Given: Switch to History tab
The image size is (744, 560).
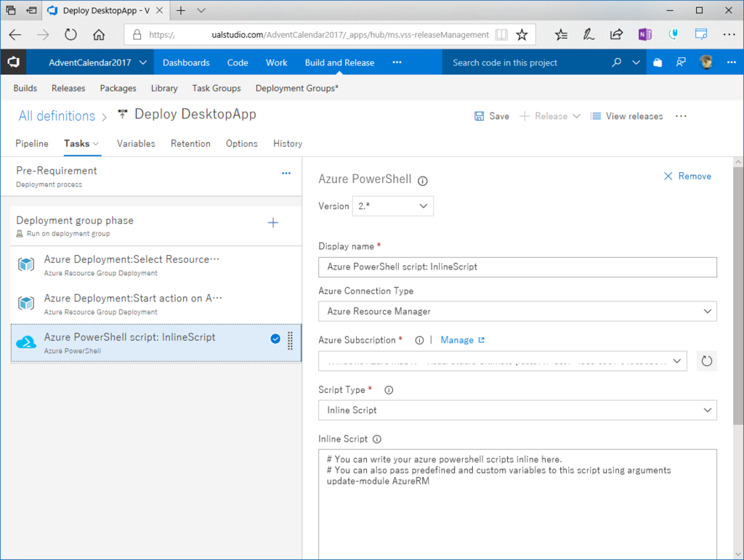Looking at the screenshot, I should pos(288,143).
